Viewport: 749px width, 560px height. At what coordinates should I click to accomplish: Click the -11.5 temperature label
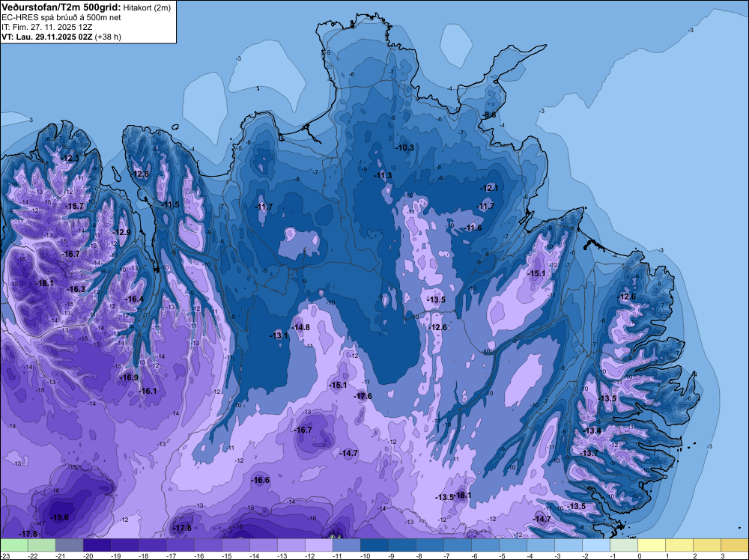[170, 205]
